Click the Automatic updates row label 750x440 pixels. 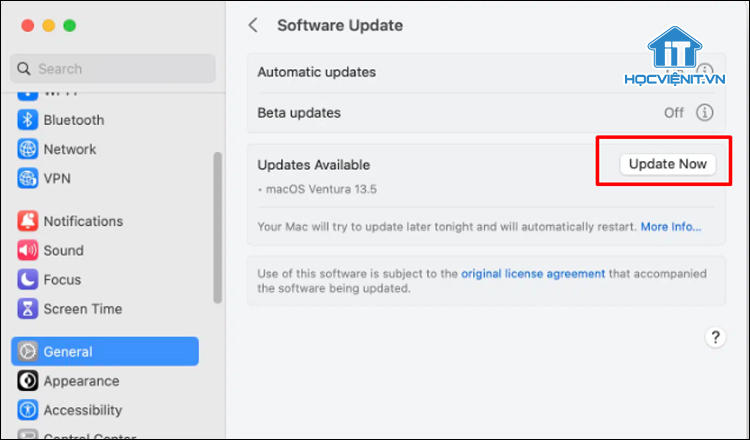click(317, 72)
